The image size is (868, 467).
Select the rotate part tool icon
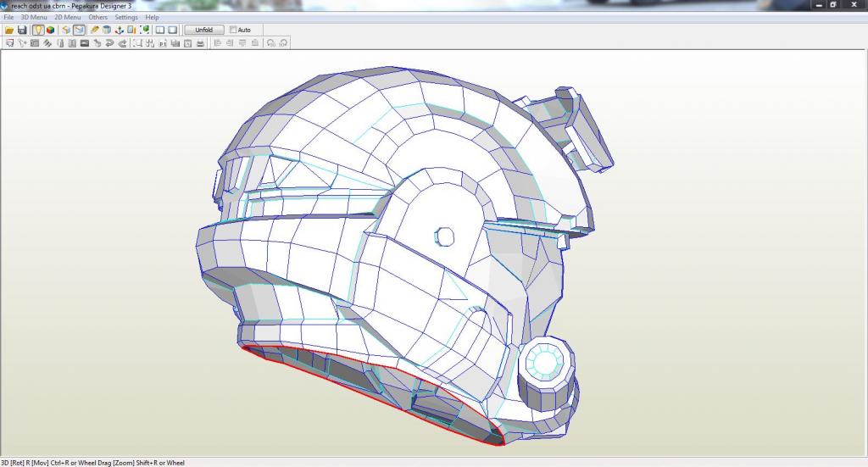(x=22, y=43)
